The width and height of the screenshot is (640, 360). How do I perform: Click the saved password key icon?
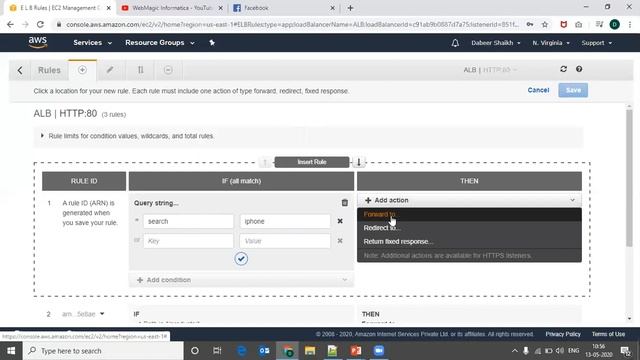(529, 24)
